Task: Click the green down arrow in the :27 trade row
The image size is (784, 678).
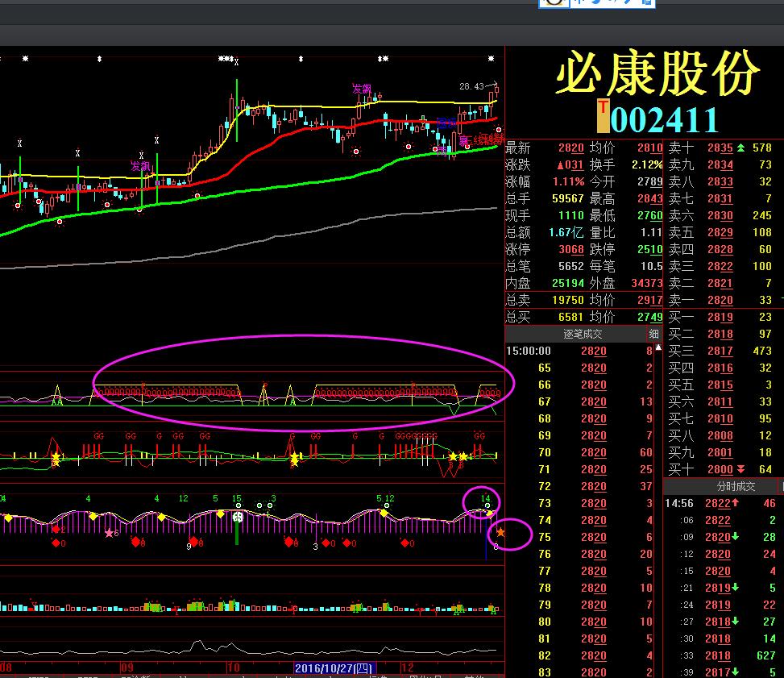Action: pos(736,622)
